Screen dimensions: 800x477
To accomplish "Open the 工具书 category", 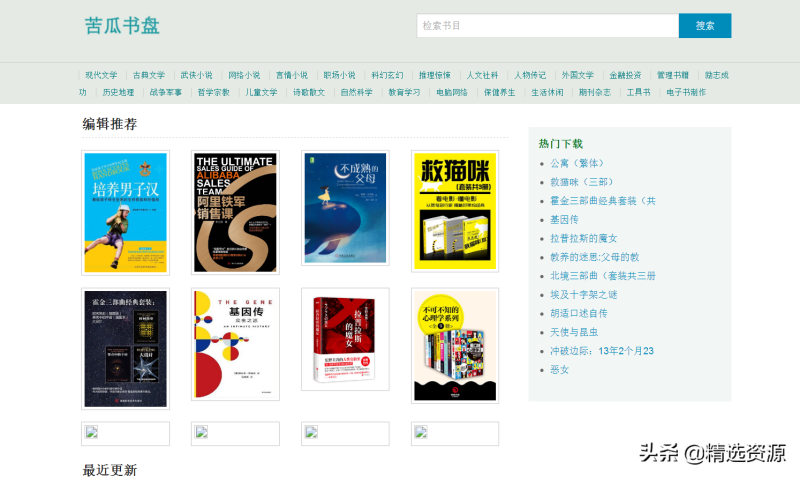I will click(x=638, y=92).
